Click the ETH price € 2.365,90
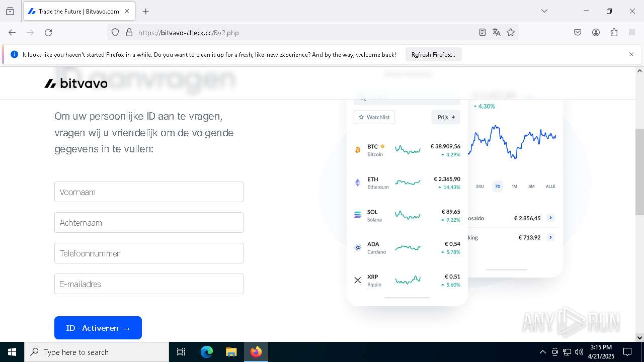Viewport: 644px width, 362px height. click(447, 179)
